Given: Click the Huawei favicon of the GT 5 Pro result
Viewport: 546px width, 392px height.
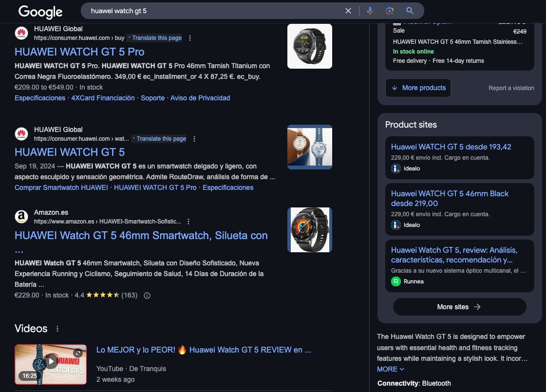Looking at the screenshot, I should tap(21, 34).
